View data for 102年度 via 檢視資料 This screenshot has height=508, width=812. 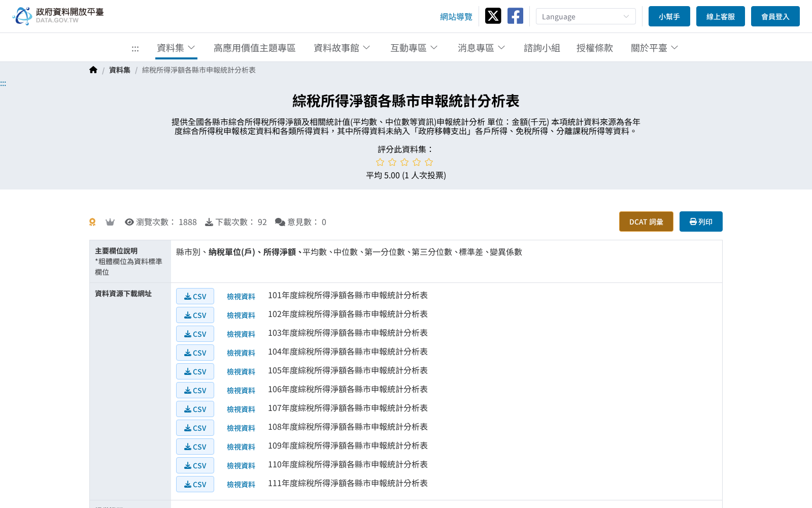tap(241, 315)
